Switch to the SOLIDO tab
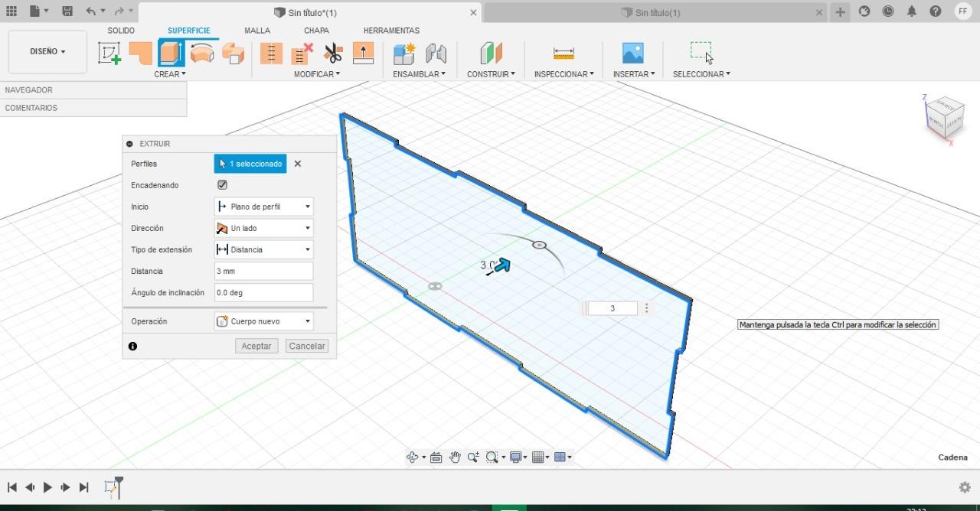 pos(121,31)
